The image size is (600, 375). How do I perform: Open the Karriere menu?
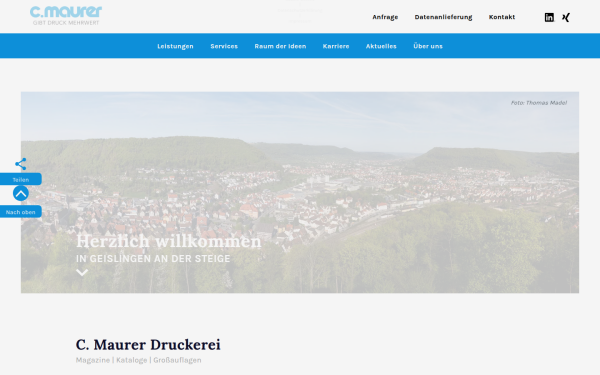tap(336, 46)
